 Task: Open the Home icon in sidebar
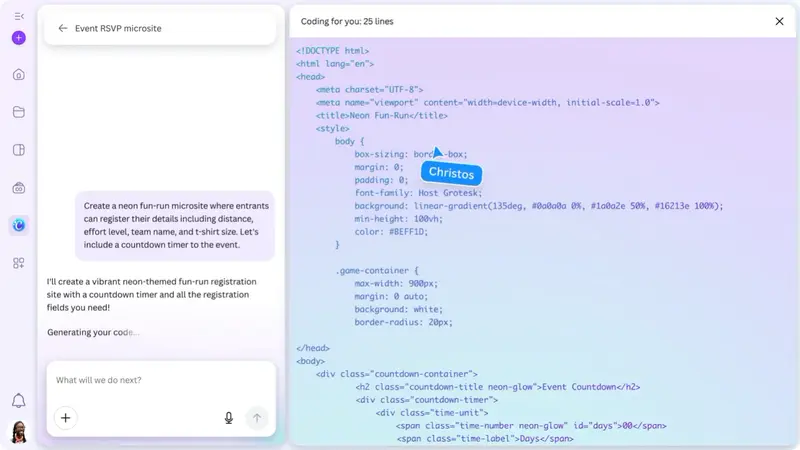[19, 75]
